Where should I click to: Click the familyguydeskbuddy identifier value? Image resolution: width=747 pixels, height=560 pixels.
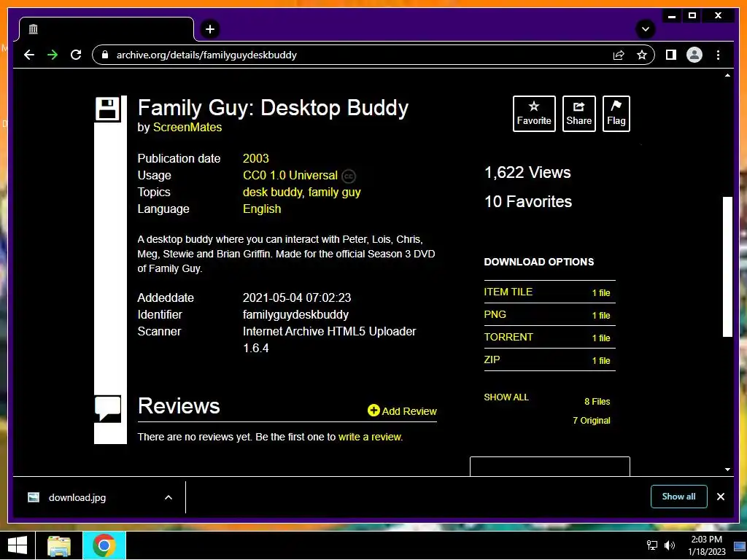[x=295, y=314]
